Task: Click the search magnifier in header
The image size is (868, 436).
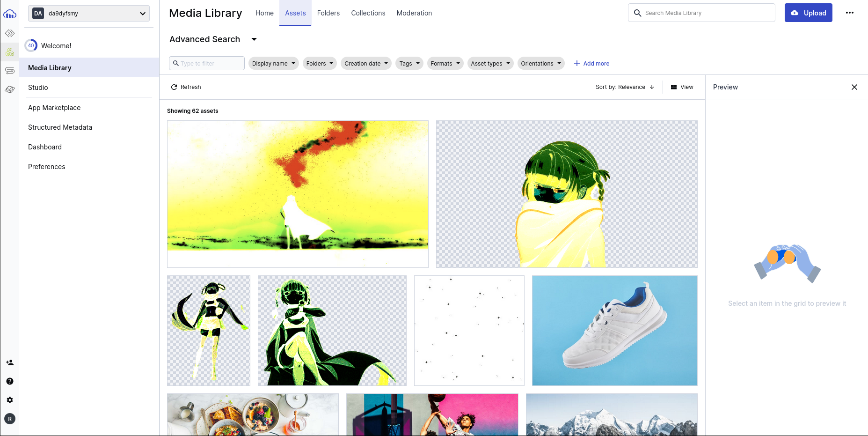Action: point(637,13)
